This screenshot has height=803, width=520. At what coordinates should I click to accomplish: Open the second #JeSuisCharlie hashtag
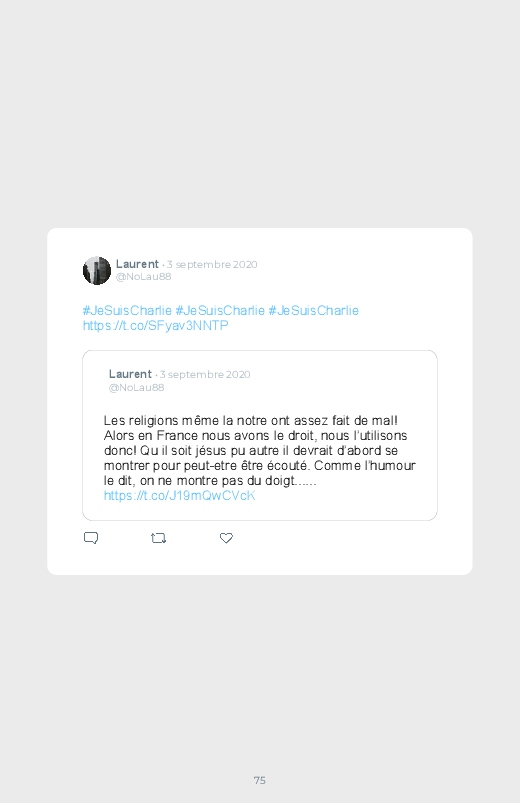click(220, 310)
